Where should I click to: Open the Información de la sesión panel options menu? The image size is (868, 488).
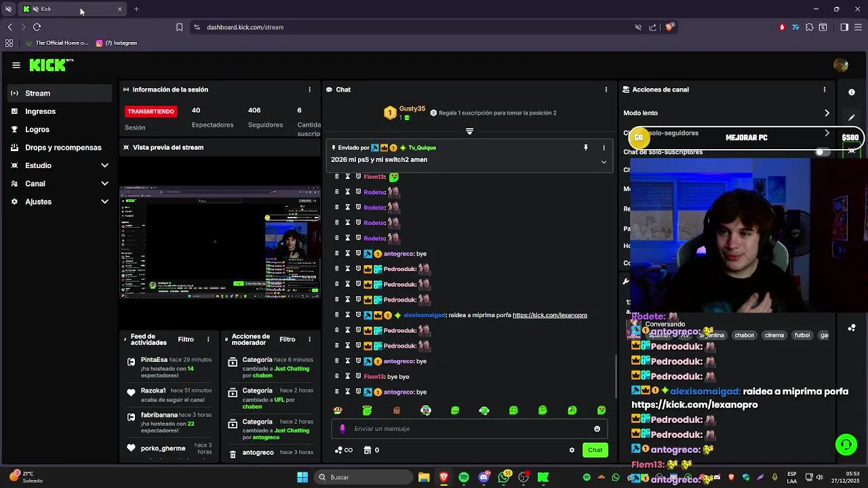point(310,89)
